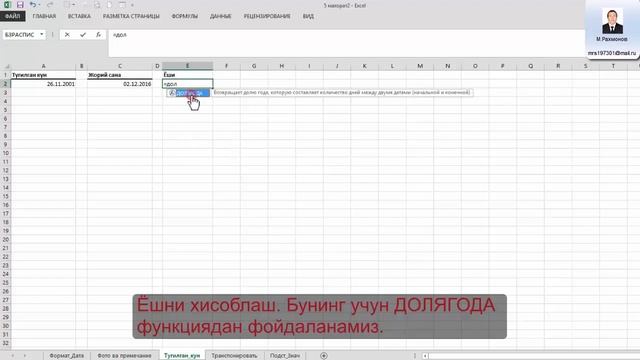Open the РЕЦЕНЗИРОВАНИЕ ribbon tab

(267, 16)
